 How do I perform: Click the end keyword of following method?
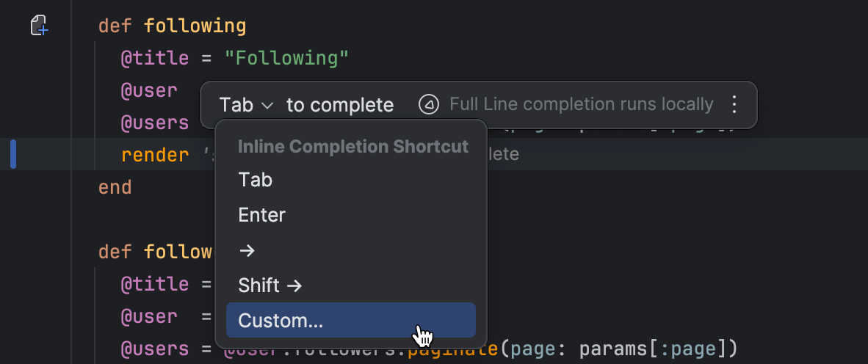point(115,187)
